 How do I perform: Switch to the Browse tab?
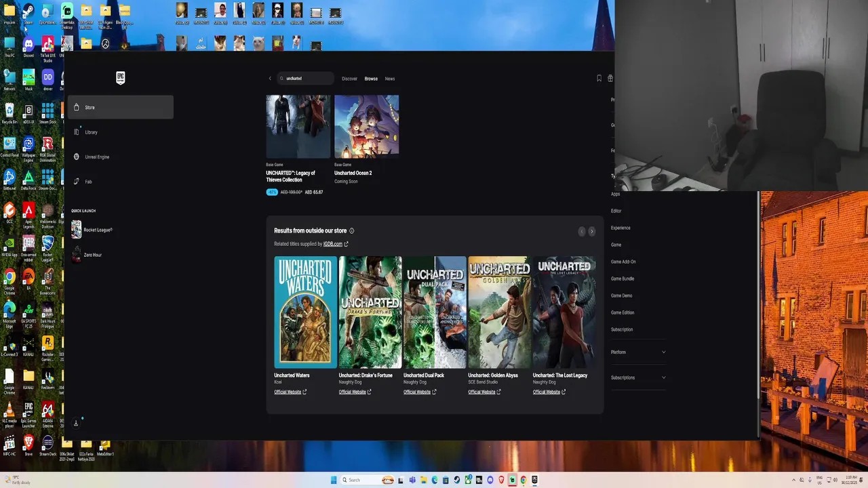pyautogui.click(x=371, y=79)
